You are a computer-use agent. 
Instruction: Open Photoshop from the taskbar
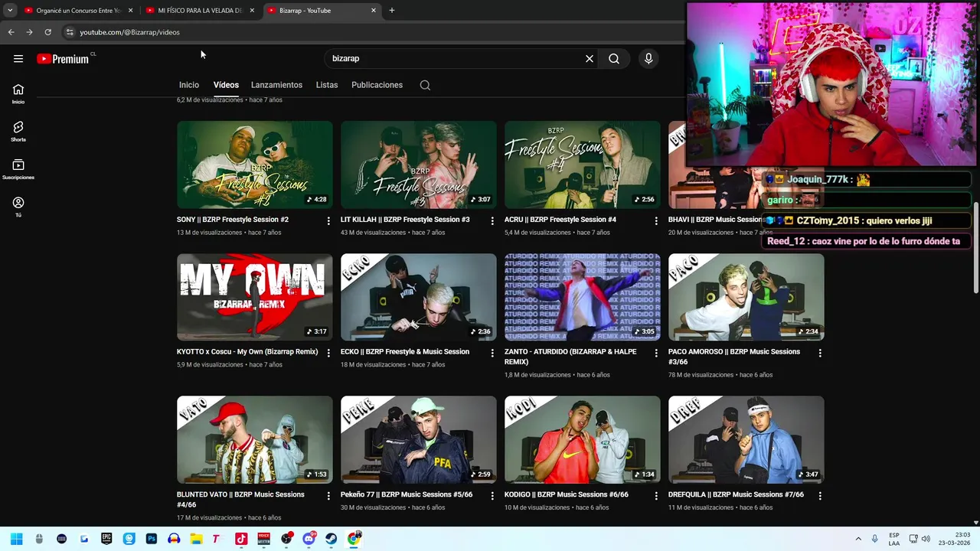click(152, 539)
